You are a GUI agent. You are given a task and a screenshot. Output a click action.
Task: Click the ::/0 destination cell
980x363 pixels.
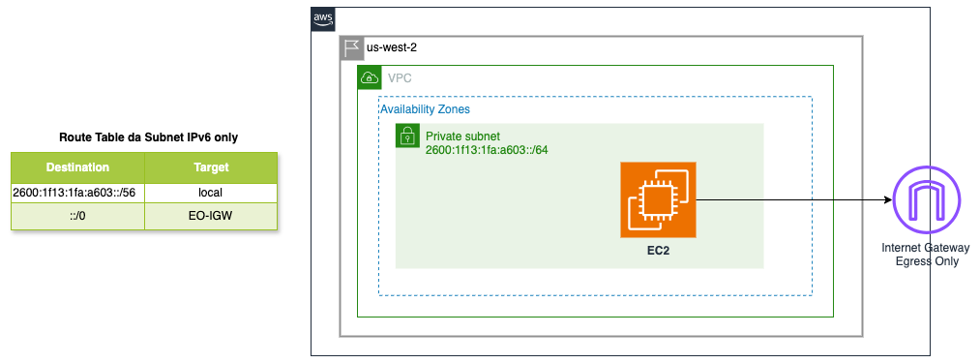(x=78, y=217)
